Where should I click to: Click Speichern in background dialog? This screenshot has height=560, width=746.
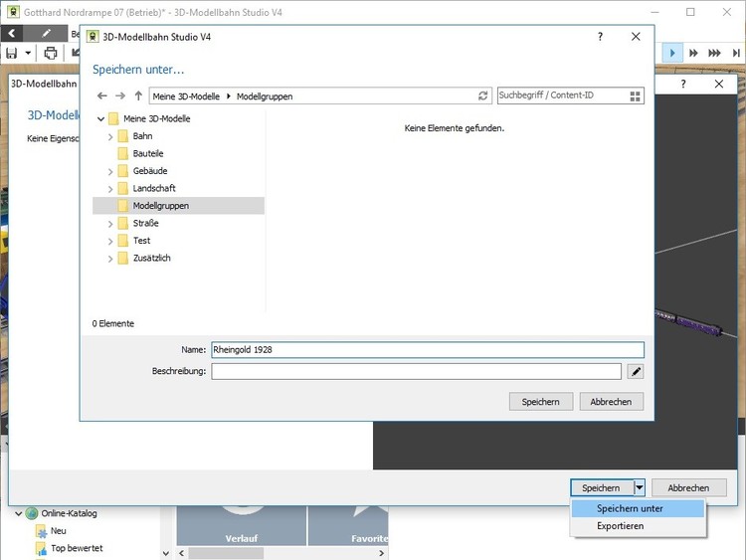pyautogui.click(x=602, y=487)
